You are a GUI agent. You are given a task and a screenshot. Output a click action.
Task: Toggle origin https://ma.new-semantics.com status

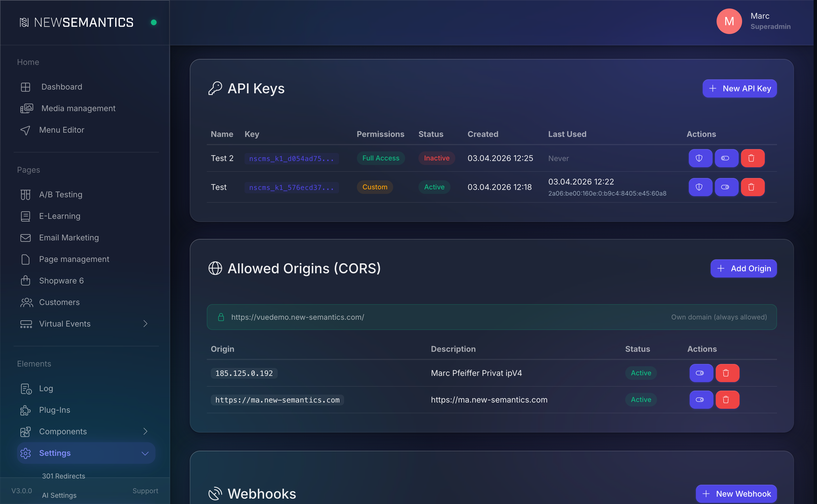[x=701, y=400]
